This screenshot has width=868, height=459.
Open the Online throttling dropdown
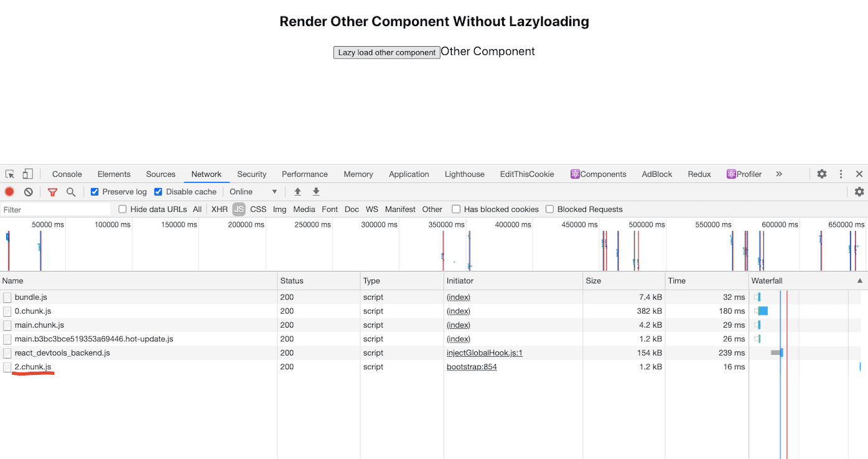253,192
